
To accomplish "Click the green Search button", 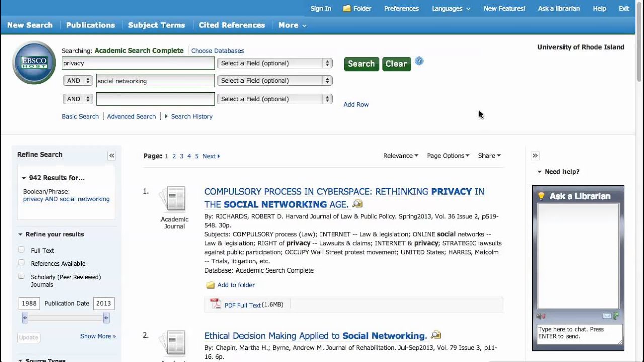I will (361, 64).
